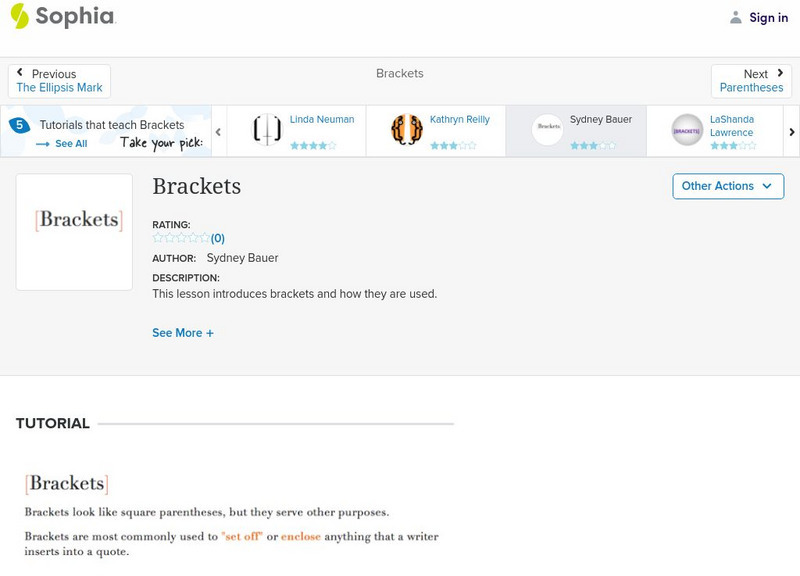
Task: Expand description with See More +
Action: pyautogui.click(x=183, y=333)
